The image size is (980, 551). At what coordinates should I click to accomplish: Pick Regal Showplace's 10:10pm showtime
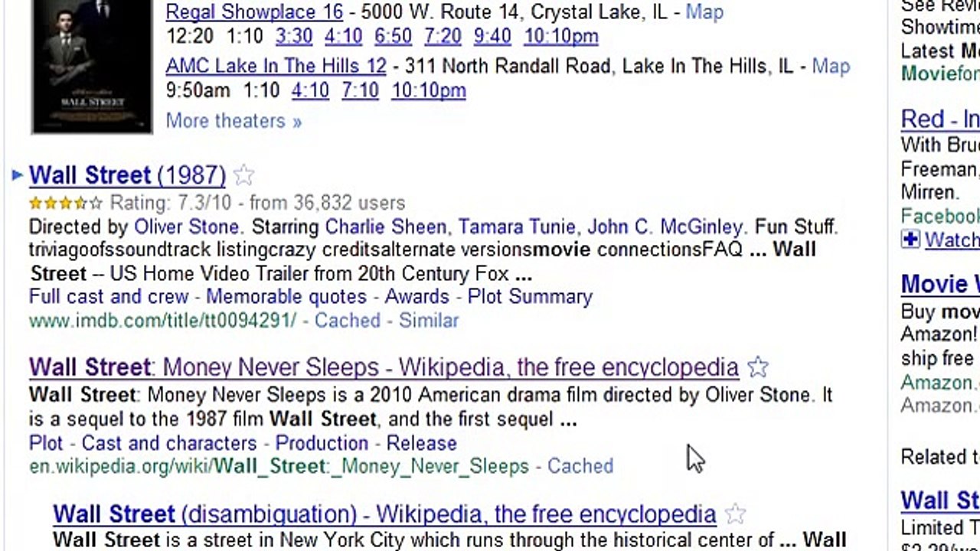click(561, 36)
